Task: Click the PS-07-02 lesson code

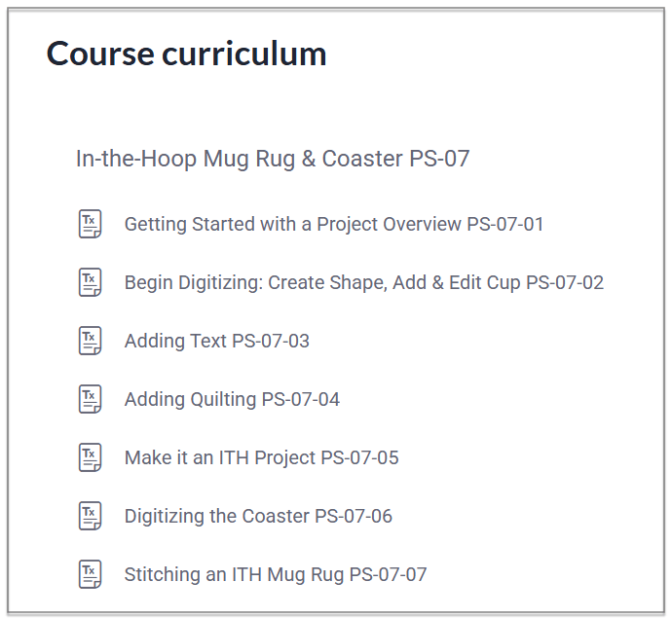Action: [565, 283]
